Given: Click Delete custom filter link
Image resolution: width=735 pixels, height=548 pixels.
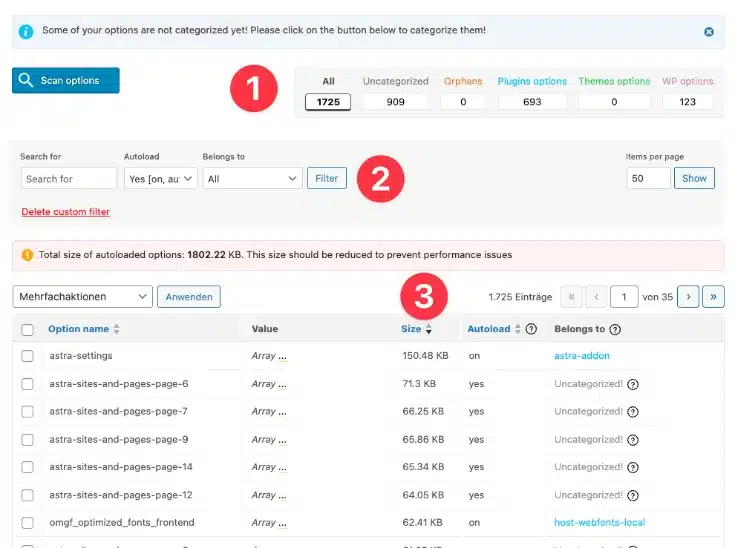Looking at the screenshot, I should pos(65,212).
